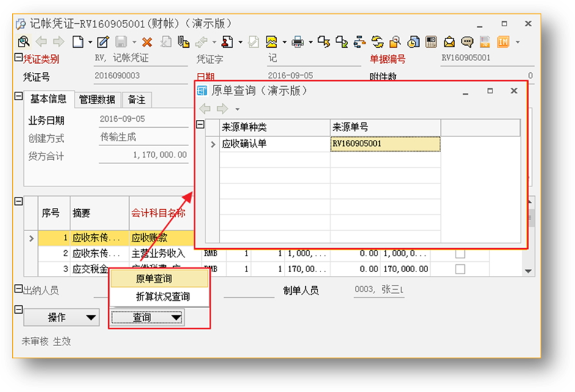The height and width of the screenshot is (392, 575).
Task: Click the calculator icon in toolbar
Action: (431, 42)
